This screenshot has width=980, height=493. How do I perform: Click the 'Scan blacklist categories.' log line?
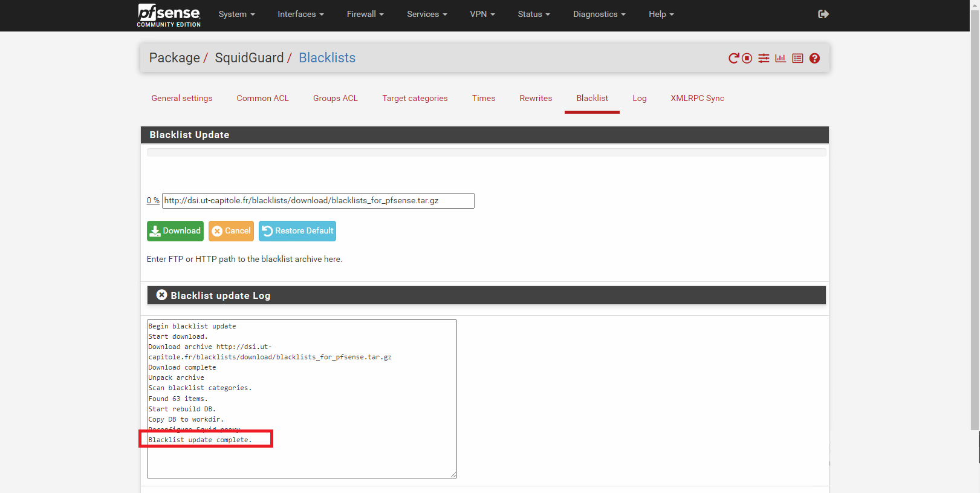point(200,388)
